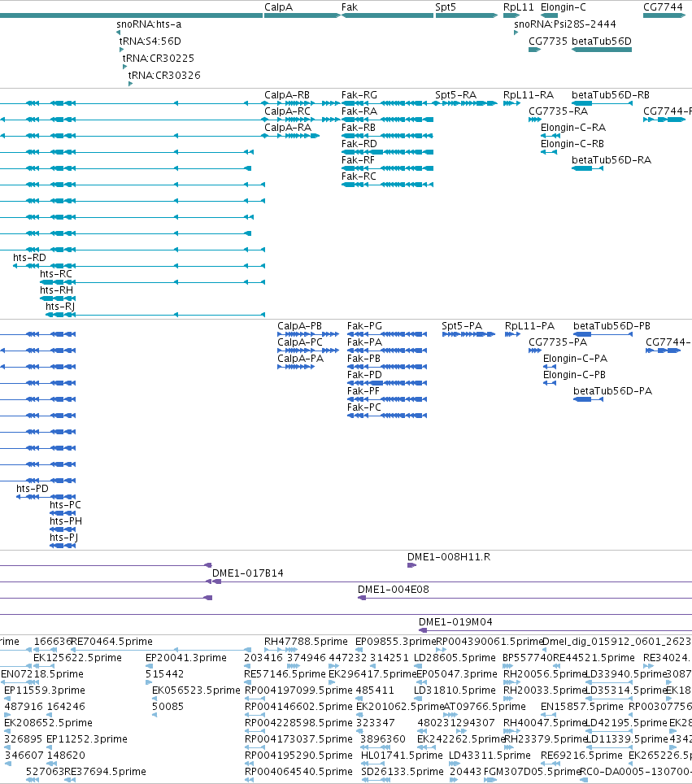The image size is (692, 784).
Task: Select tRNA:CR30225 label
Action: [x=159, y=58]
